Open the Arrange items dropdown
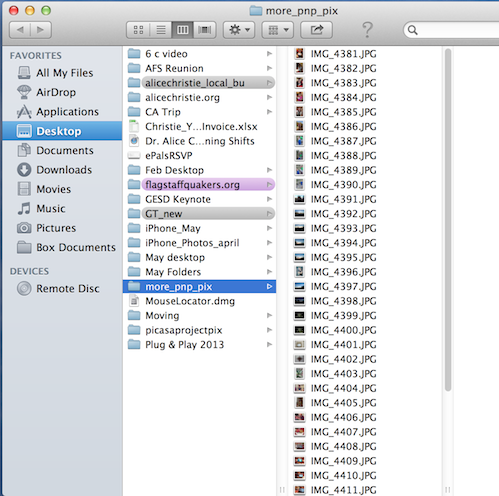This screenshot has height=496, width=499. click(x=278, y=30)
